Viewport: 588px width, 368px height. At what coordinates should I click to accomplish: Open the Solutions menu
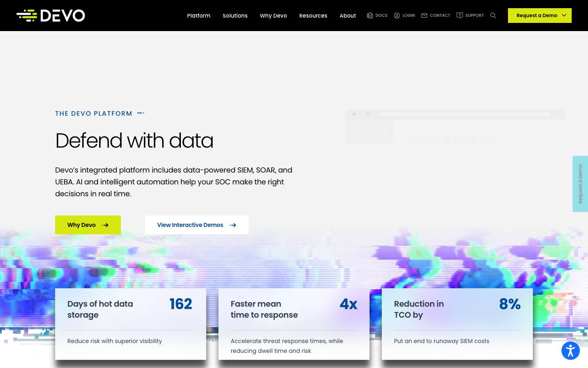tap(235, 16)
